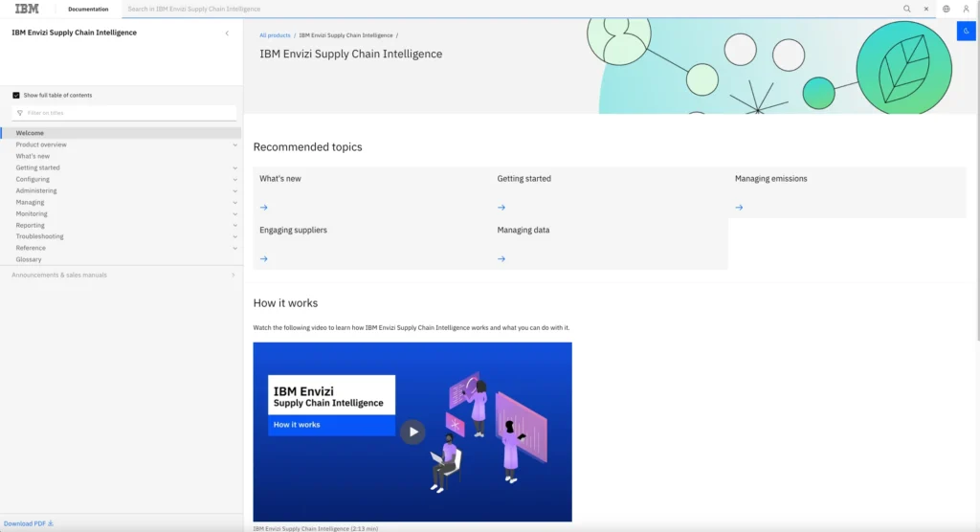
Task: Expand the Product overview section
Action: 234,145
